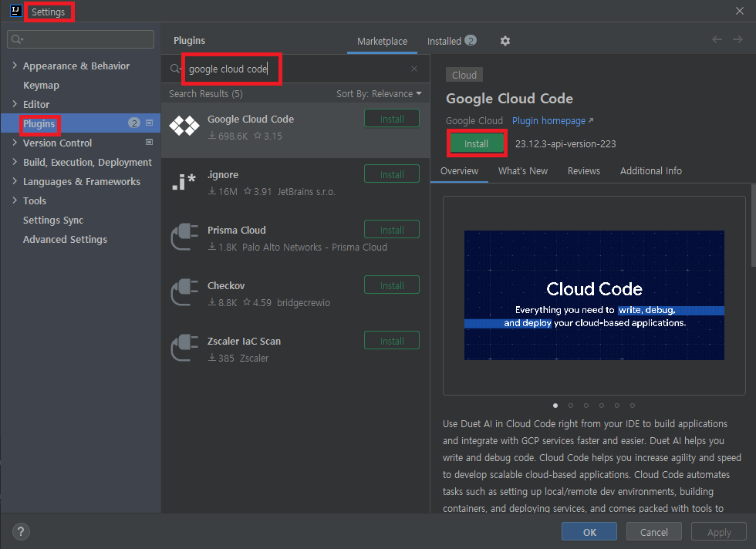Click the forward navigation arrow
756x549 pixels.
(x=737, y=39)
